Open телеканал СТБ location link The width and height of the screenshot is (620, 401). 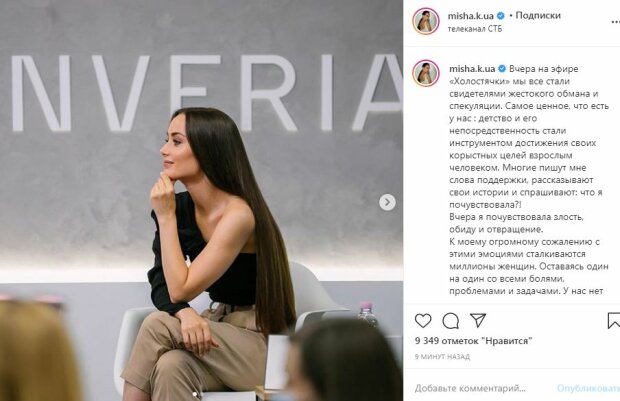click(x=474, y=29)
